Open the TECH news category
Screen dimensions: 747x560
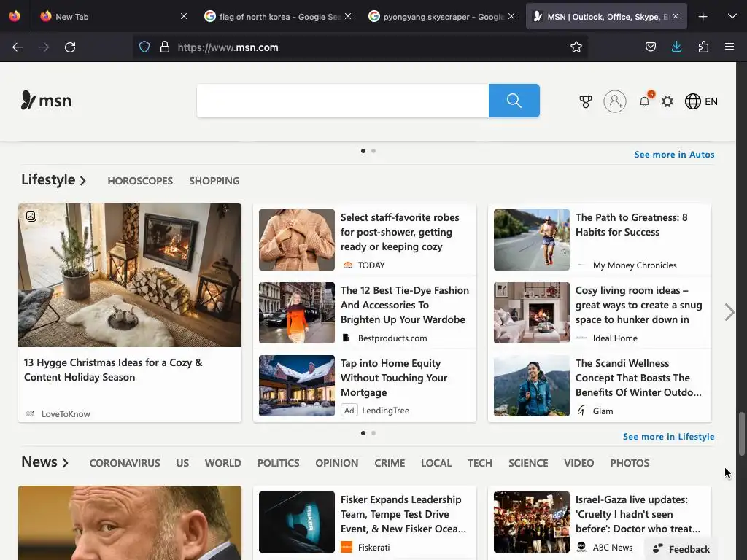coord(480,463)
